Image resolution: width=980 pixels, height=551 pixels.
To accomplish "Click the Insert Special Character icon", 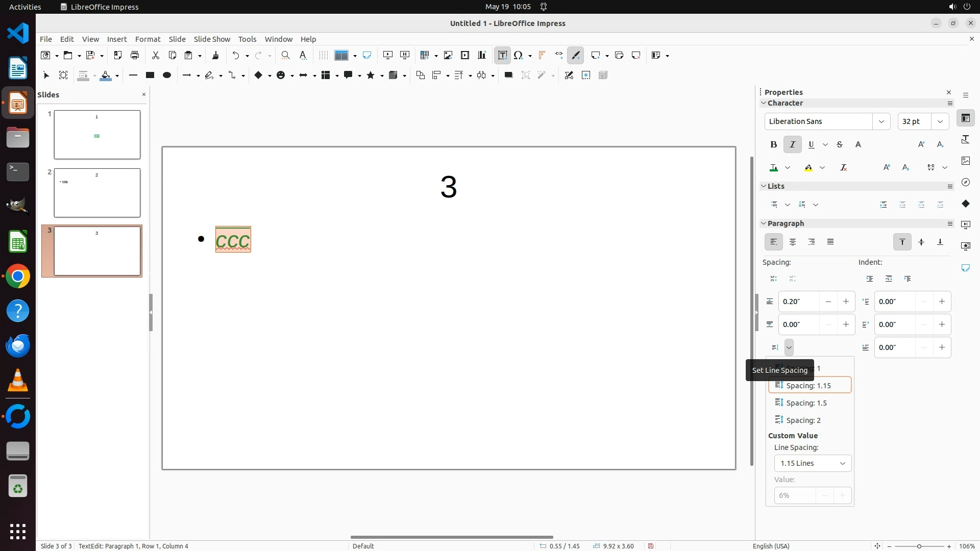I will 519,56.
